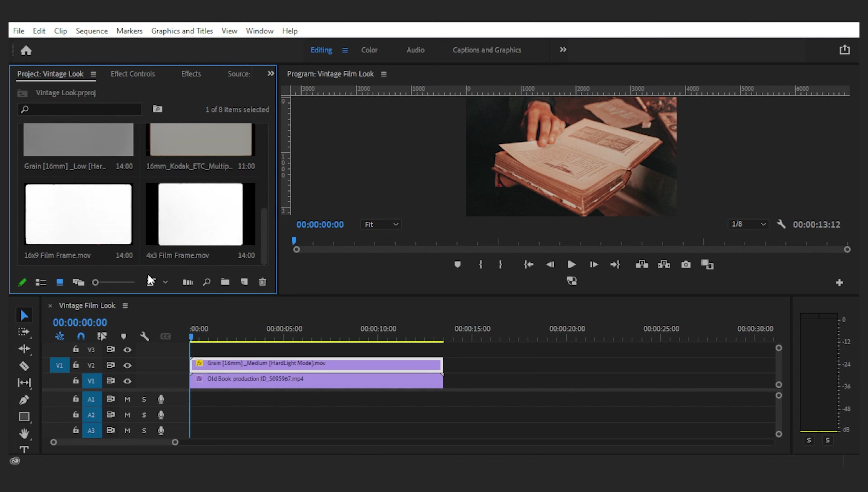The image size is (868, 492).
Task: Switch project panel to List view
Action: coord(41,282)
